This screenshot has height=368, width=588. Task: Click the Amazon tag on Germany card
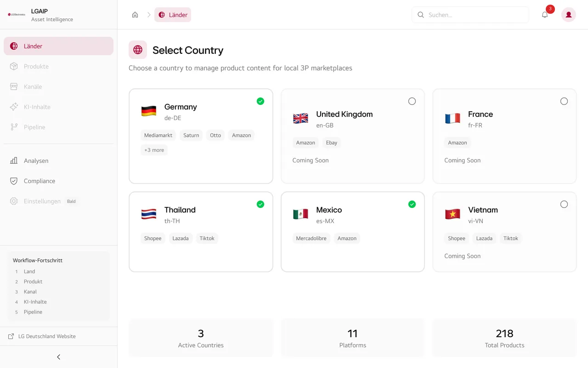click(241, 135)
